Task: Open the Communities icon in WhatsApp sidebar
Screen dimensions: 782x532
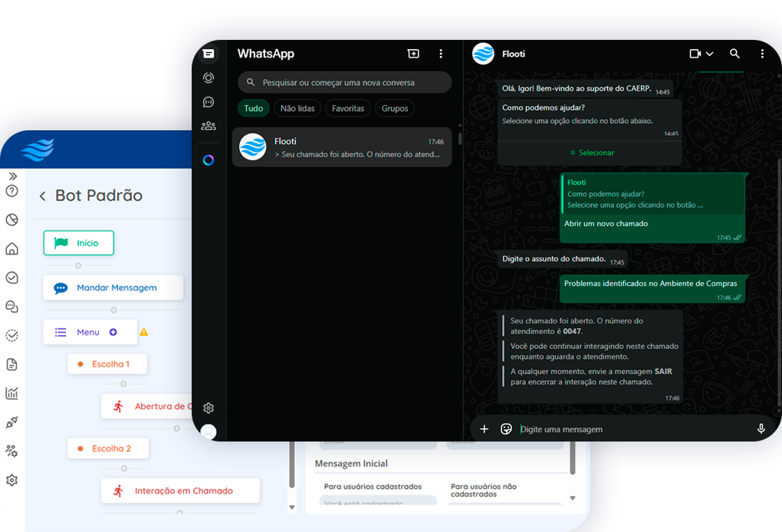Action: coord(209,126)
